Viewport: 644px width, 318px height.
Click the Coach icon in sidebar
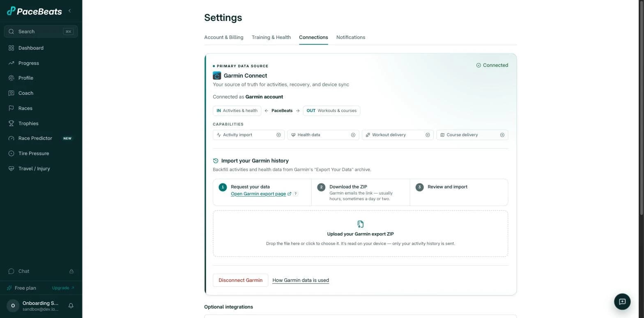11,93
